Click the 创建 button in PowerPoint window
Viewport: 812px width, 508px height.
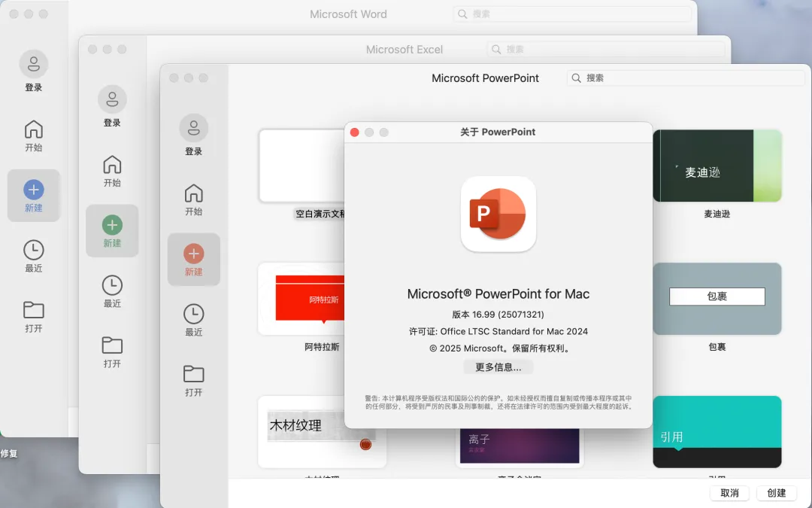pos(776,493)
